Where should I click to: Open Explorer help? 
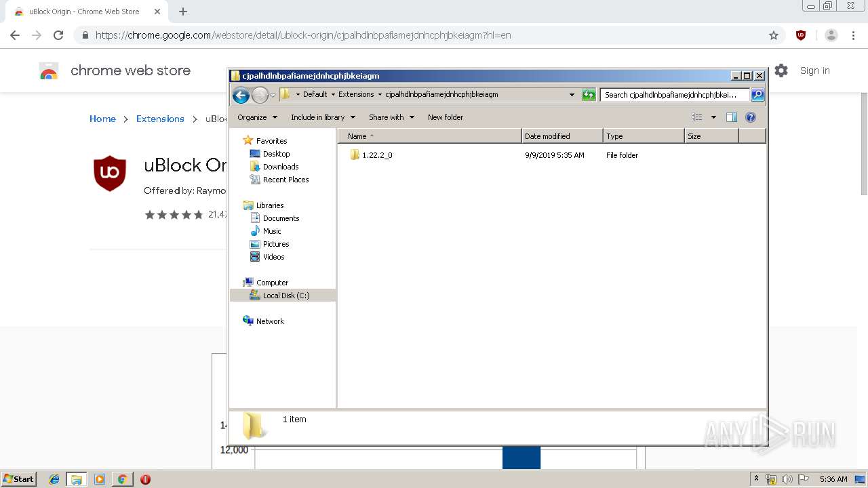tap(751, 117)
